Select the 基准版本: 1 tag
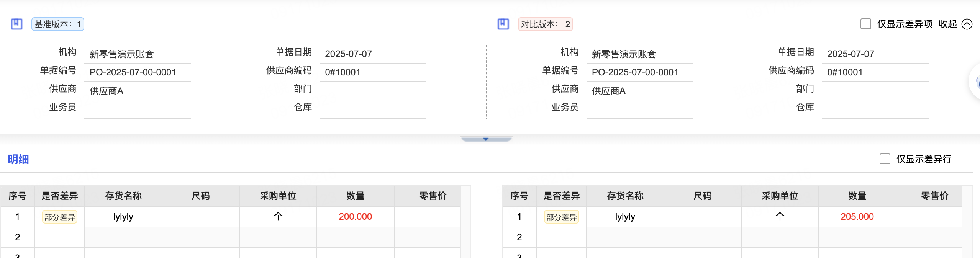Viewport: 980px width, 258px height. pos(57,24)
